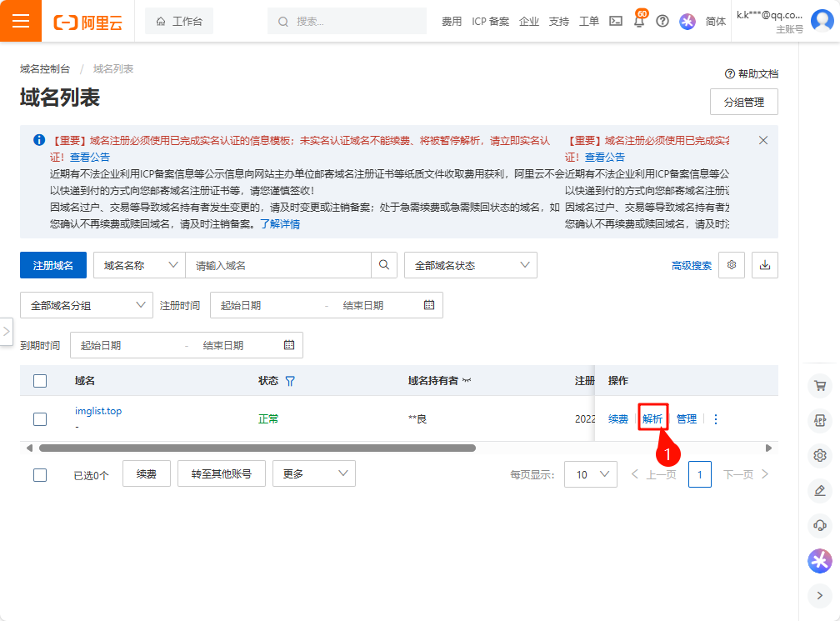Focus the 请输入域名 input field
Image resolution: width=840 pixels, height=621 pixels.
(x=278, y=265)
